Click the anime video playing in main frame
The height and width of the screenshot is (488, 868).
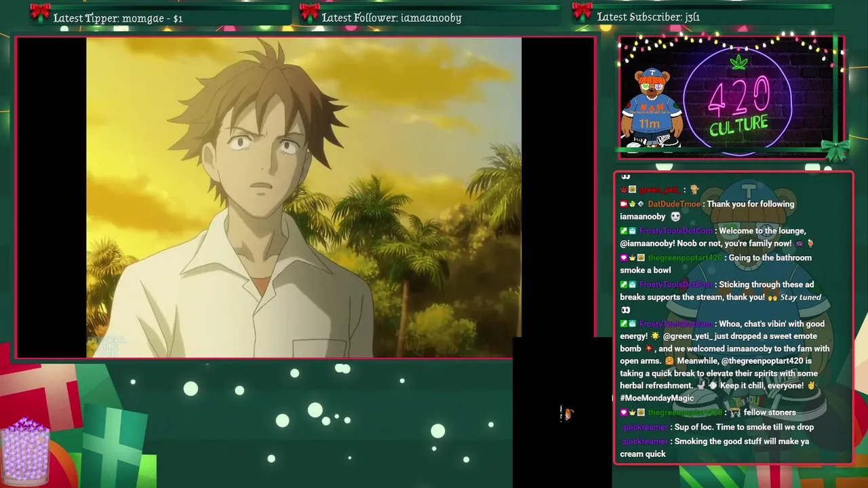(304, 197)
